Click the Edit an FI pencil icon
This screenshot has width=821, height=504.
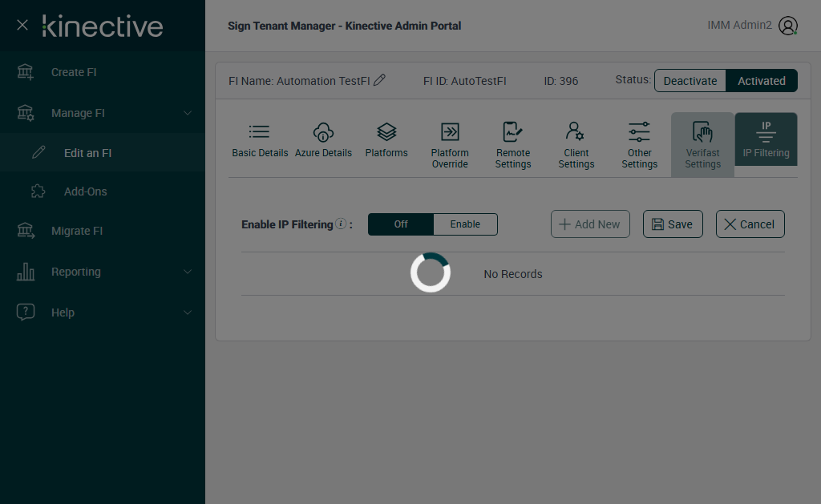[x=38, y=152]
